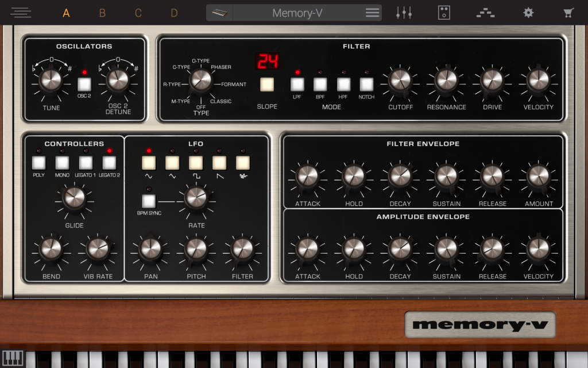Screen dimensions: 588x368
Task: Select the signal chain routing icon
Action: tap(485, 12)
